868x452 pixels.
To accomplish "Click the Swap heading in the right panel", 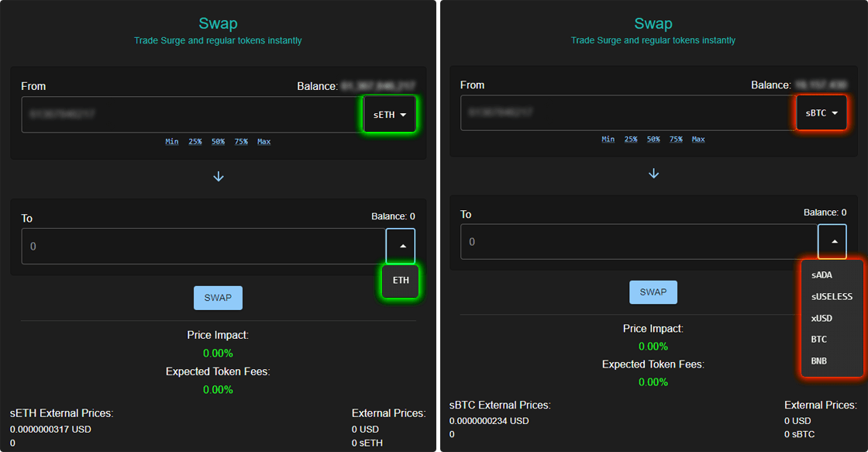I will pyautogui.click(x=653, y=24).
